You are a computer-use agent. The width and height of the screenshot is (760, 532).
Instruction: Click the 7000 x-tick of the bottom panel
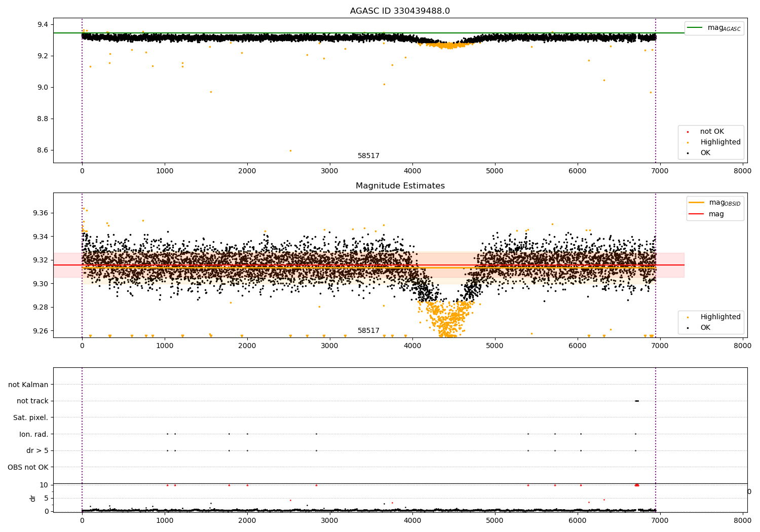point(660,521)
